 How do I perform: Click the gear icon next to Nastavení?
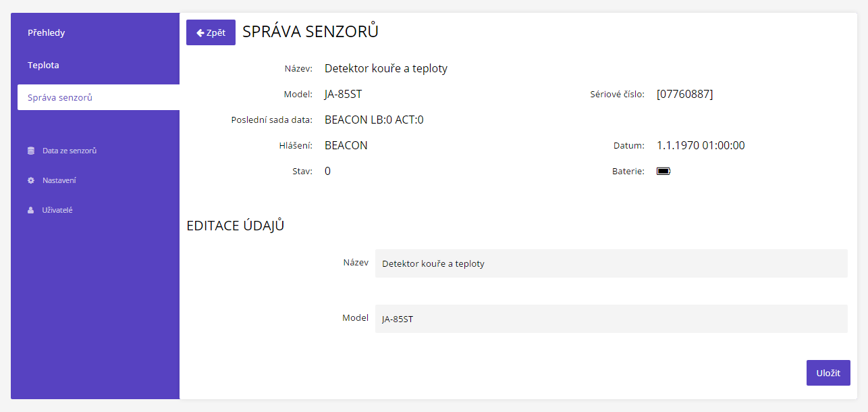31,180
